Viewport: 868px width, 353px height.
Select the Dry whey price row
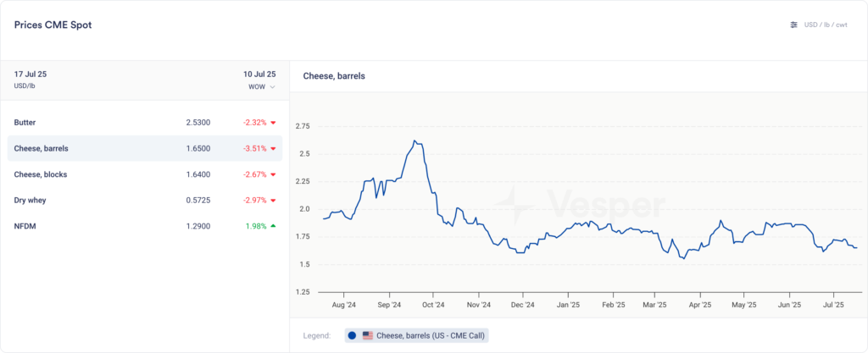(144, 201)
